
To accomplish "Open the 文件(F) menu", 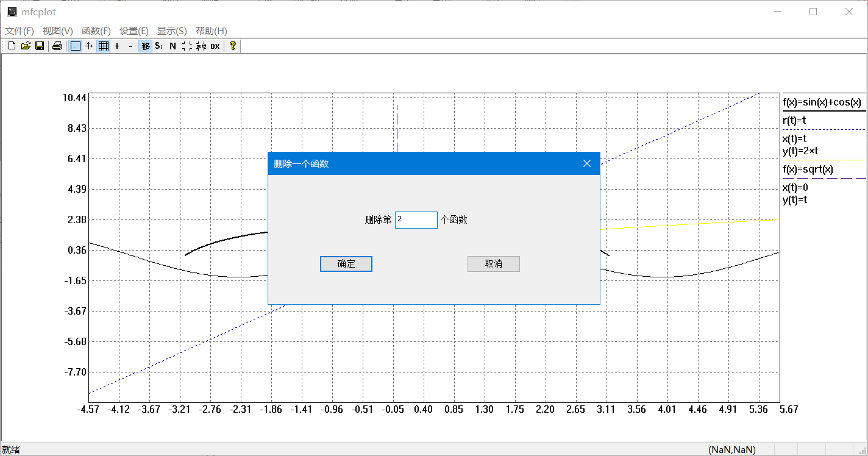I will click(x=20, y=31).
